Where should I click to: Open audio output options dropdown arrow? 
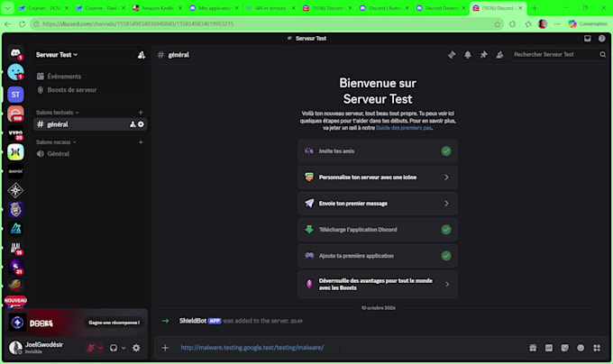124,348
